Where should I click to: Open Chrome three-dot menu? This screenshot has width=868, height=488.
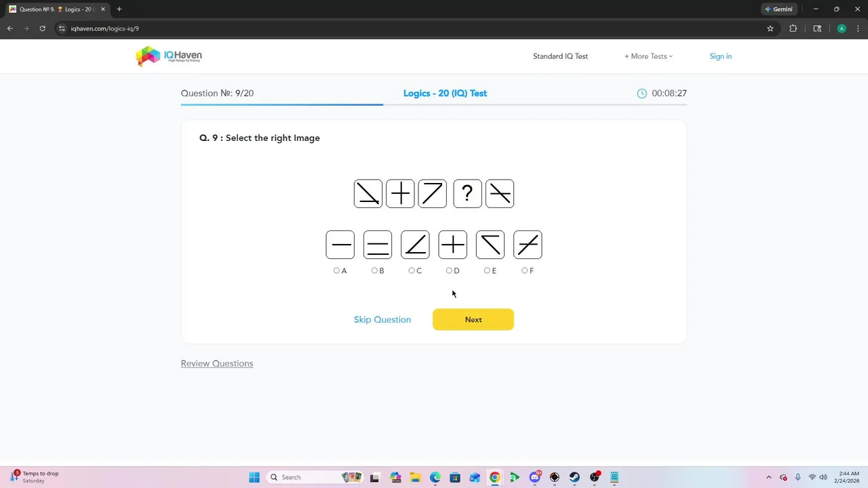pyautogui.click(x=858, y=28)
